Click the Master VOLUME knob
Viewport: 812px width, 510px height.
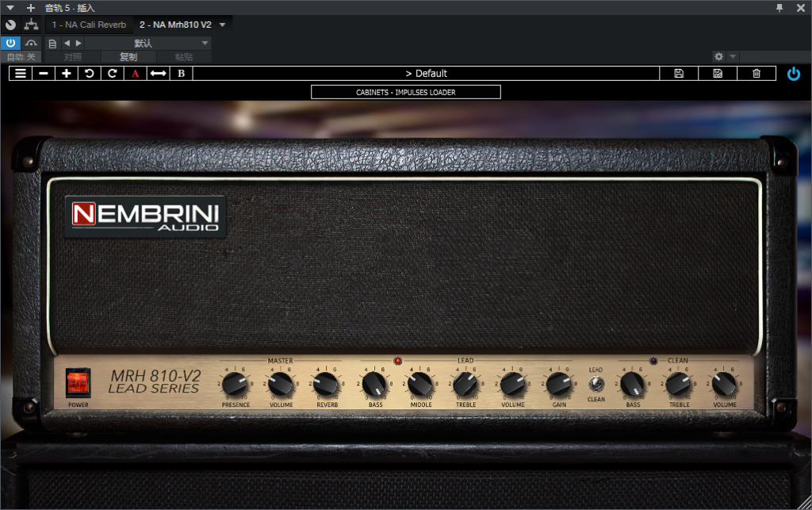coord(281,384)
